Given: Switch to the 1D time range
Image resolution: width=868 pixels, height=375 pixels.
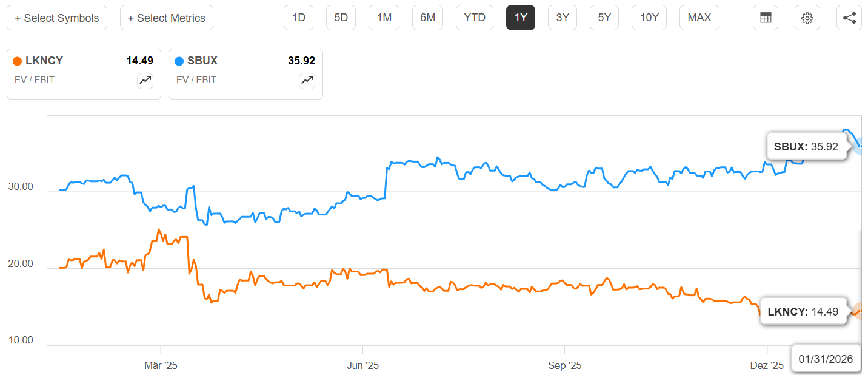Looking at the screenshot, I should (x=299, y=18).
